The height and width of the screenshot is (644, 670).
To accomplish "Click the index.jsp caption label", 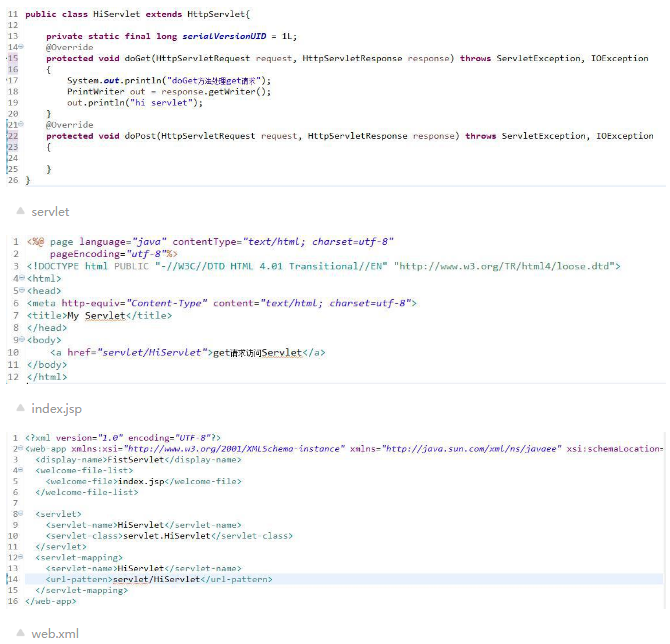I will click(57, 409).
